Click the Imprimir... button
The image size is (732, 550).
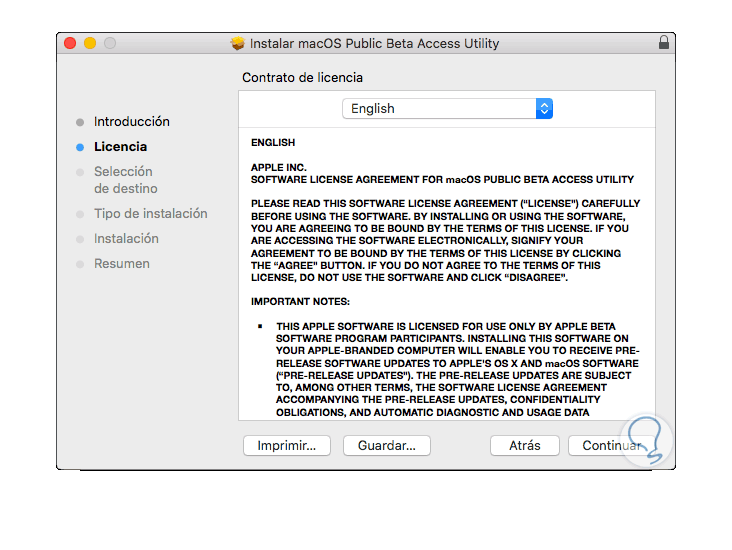287,445
